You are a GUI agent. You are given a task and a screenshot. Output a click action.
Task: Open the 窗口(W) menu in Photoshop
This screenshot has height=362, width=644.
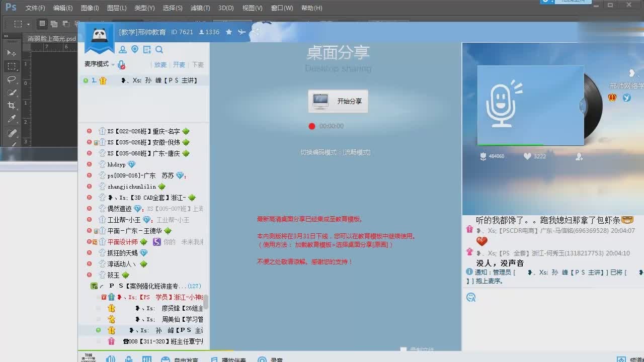[x=282, y=8]
